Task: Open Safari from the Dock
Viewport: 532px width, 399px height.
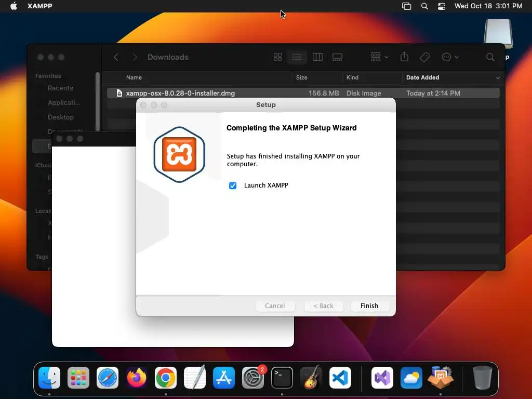Action: tap(108, 378)
